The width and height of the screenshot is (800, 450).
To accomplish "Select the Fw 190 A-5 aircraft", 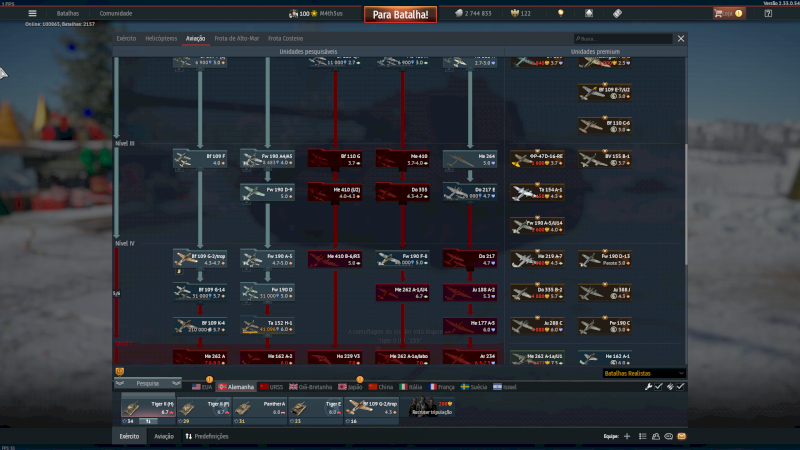I will coord(267,259).
